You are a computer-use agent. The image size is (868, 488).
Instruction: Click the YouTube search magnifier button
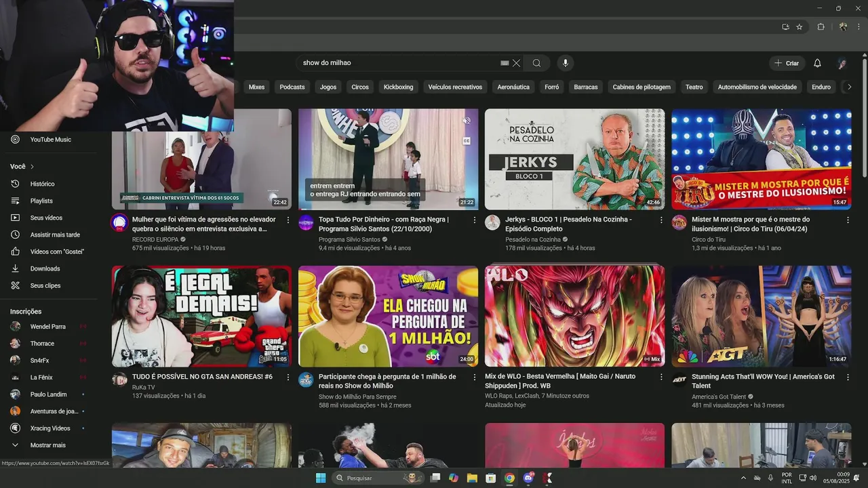point(536,63)
